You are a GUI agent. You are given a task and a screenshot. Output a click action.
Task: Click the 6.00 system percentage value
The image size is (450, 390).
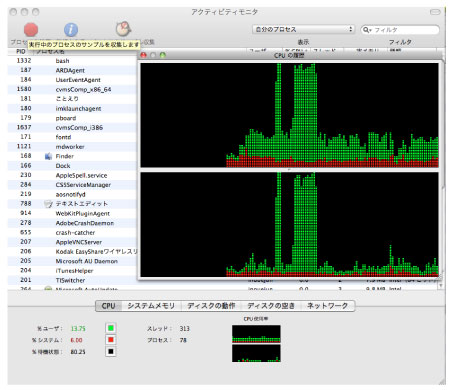(x=76, y=340)
